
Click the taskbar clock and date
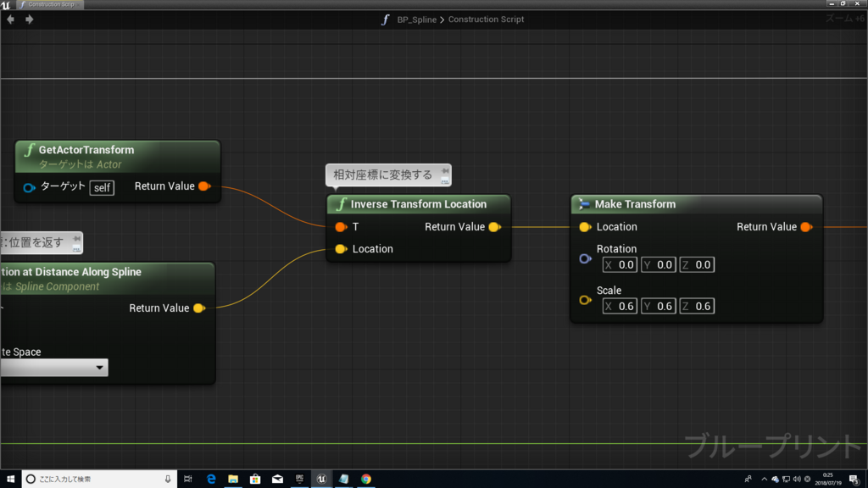click(x=828, y=480)
